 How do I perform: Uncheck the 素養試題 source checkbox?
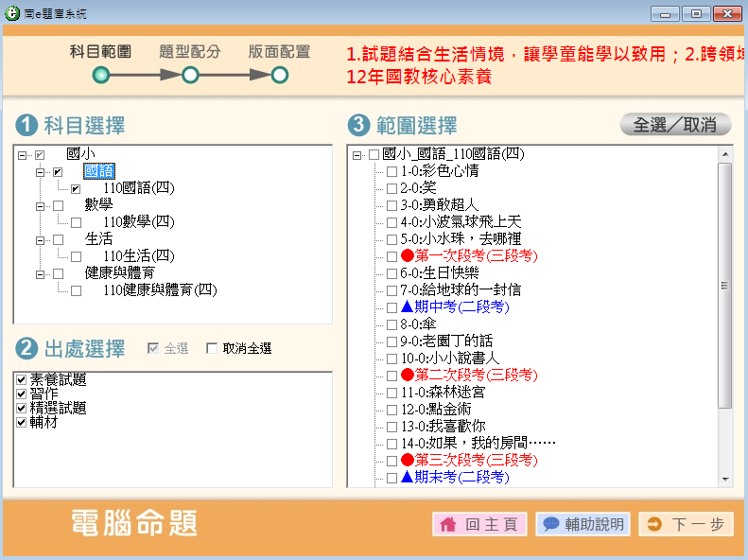[21, 379]
